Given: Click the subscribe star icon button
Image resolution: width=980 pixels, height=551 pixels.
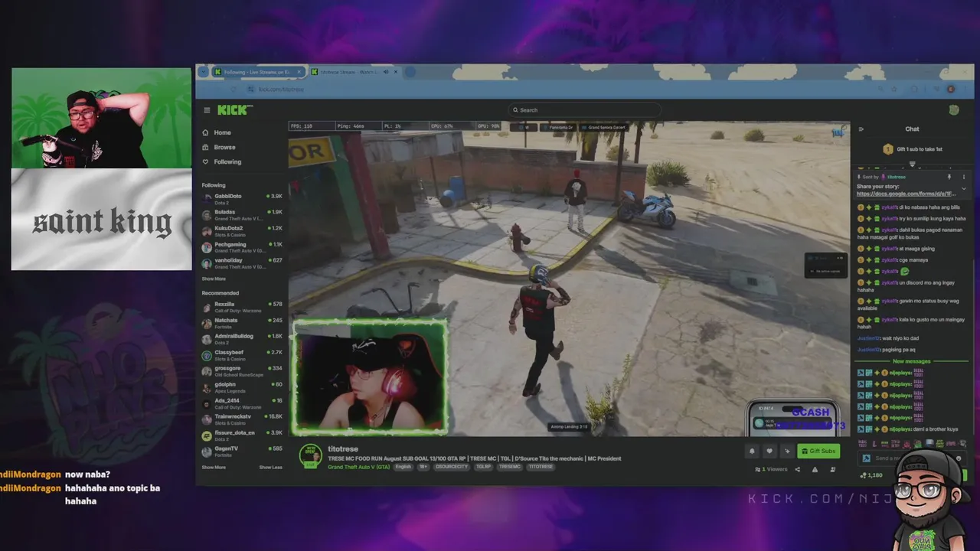Looking at the screenshot, I should pos(787,451).
